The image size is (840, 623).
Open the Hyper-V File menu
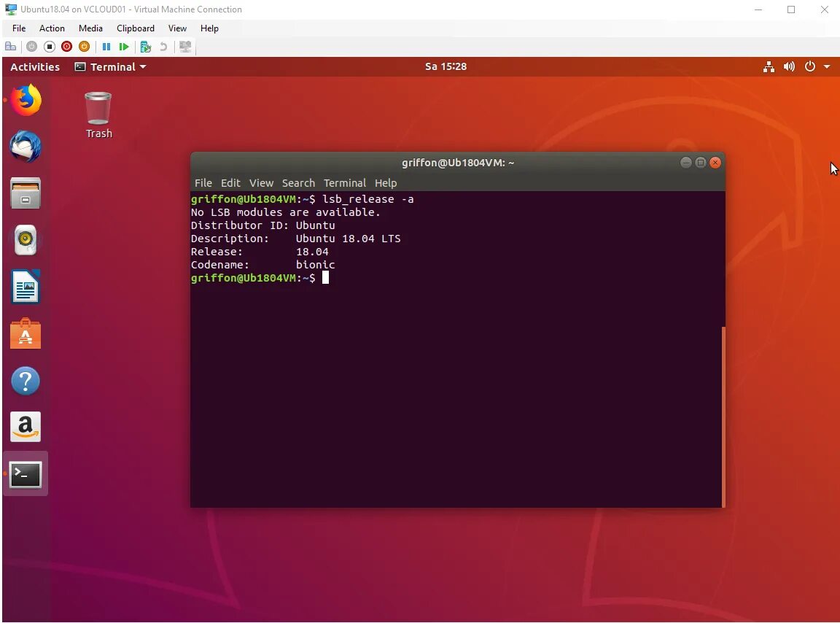(x=19, y=28)
